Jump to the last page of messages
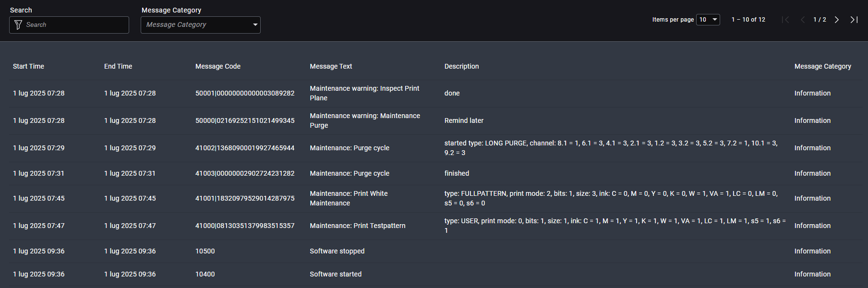 click(854, 20)
